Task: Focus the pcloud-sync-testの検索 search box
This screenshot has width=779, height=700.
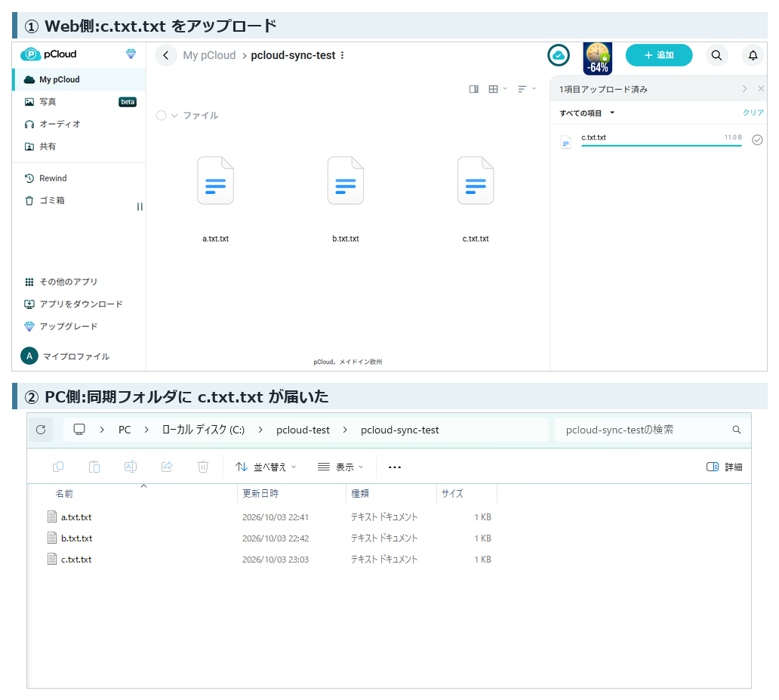Action: pos(653,430)
